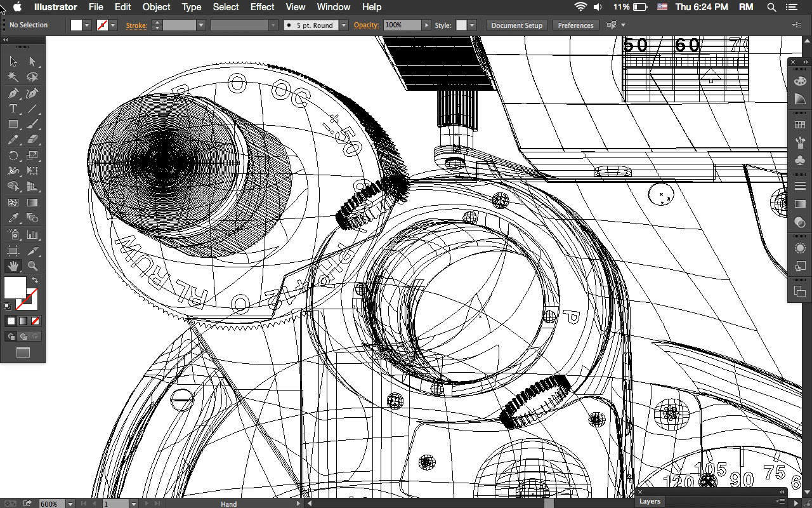Open the Transparency panel circles icon
This screenshot has width=812, height=508.
click(800, 222)
